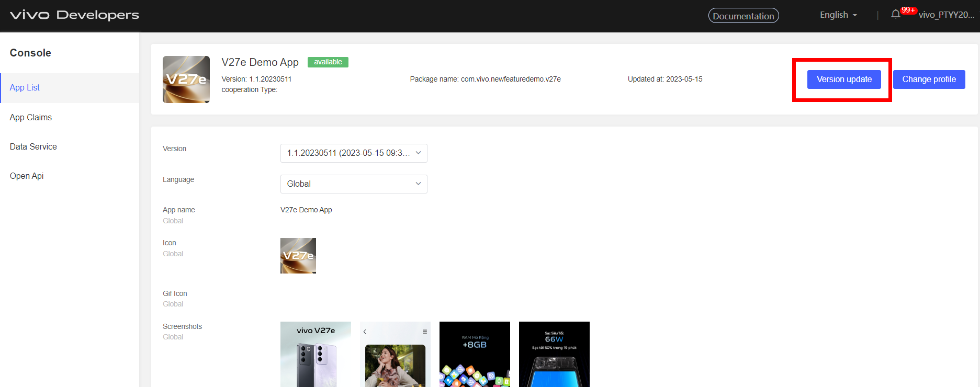Expand the Language dropdown set to Global

tap(354, 184)
